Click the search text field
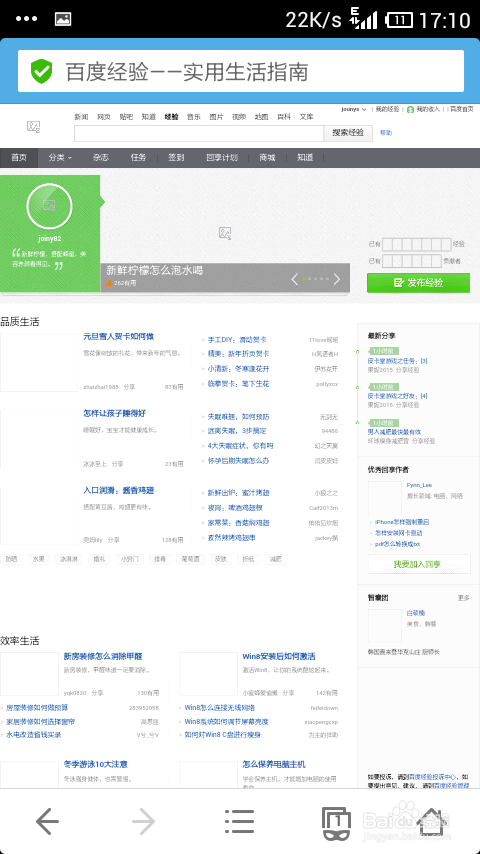 (x=199, y=133)
